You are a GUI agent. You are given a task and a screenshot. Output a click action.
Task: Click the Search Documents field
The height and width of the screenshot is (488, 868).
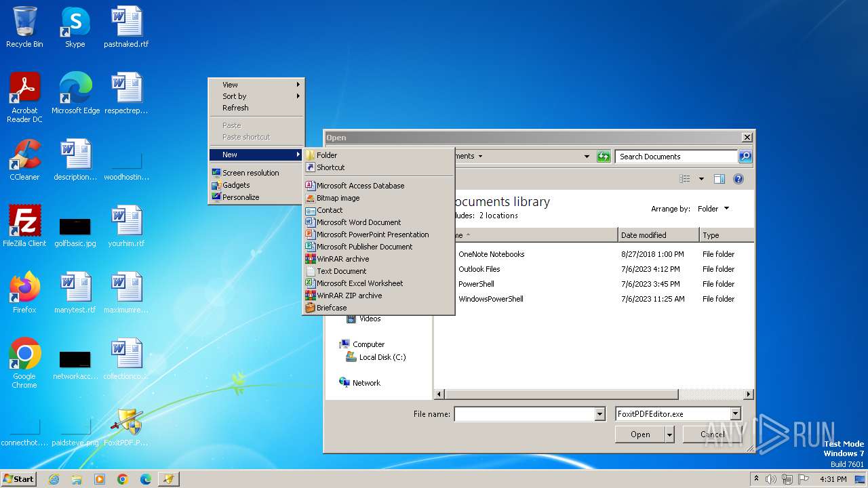[676, 157]
